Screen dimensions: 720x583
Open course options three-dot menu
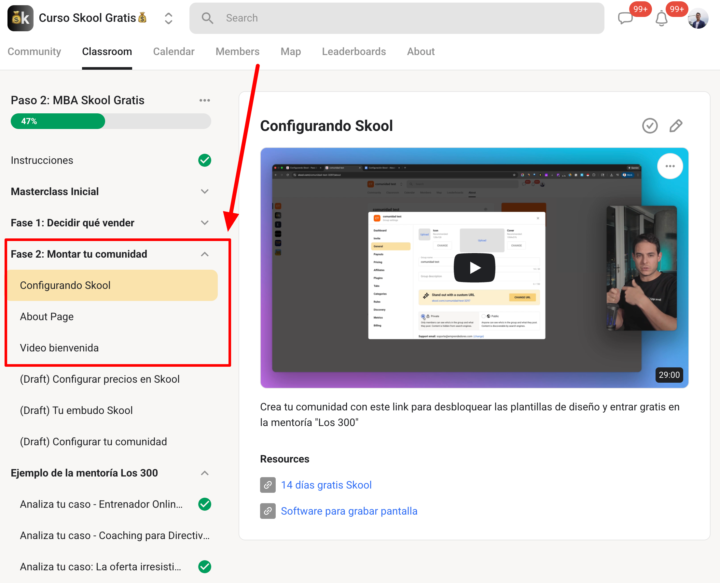point(204,100)
